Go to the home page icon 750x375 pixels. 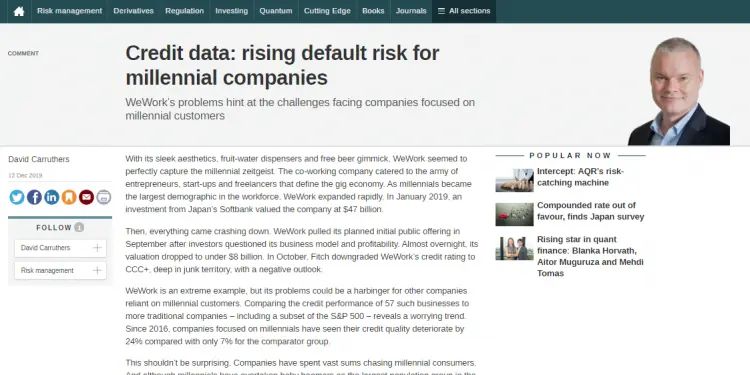(x=19, y=11)
